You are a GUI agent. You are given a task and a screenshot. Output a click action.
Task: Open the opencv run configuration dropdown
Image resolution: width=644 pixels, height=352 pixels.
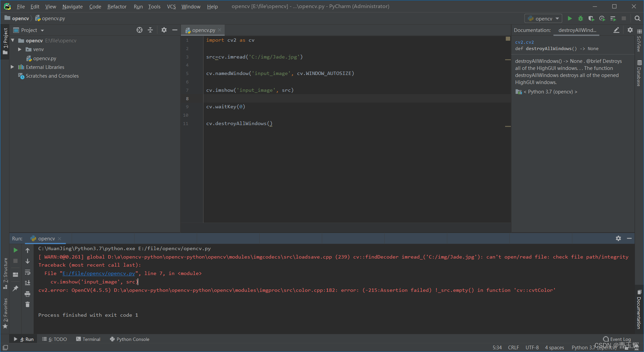[x=543, y=18]
